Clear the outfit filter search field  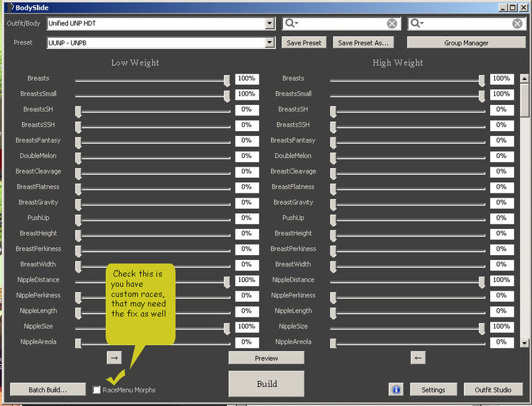pyautogui.click(x=392, y=23)
